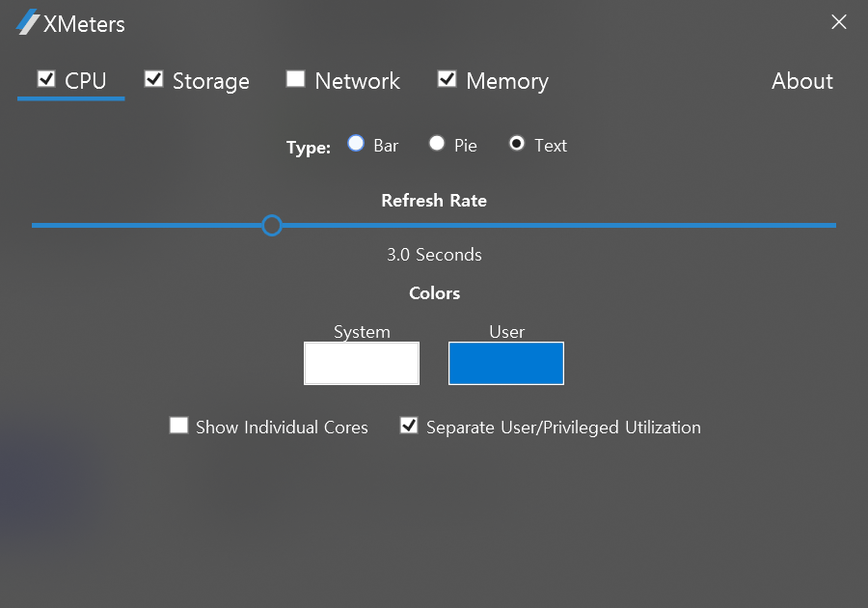The image size is (868, 608).
Task: Click the Type: label
Action: tap(309, 148)
